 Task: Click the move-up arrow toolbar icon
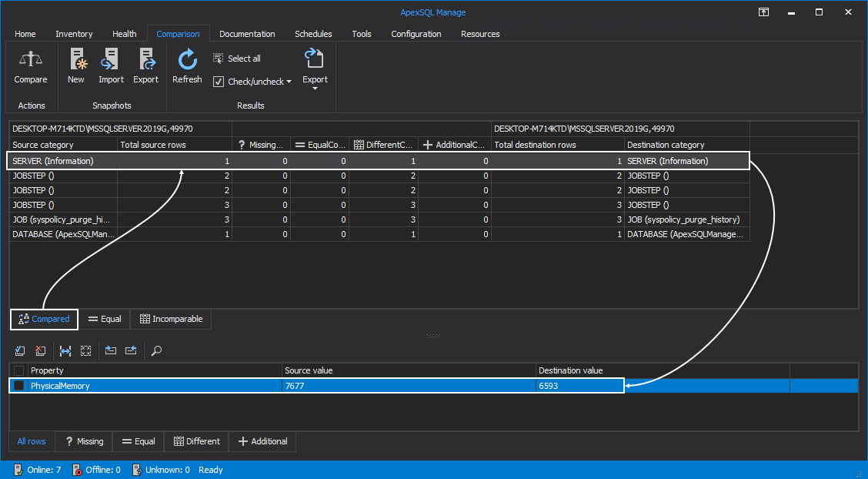click(x=131, y=350)
